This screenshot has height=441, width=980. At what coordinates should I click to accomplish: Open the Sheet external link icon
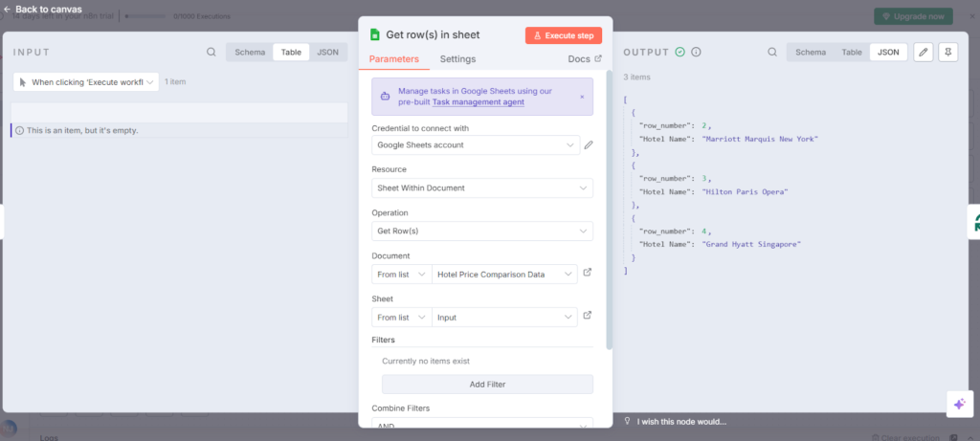pyautogui.click(x=588, y=316)
